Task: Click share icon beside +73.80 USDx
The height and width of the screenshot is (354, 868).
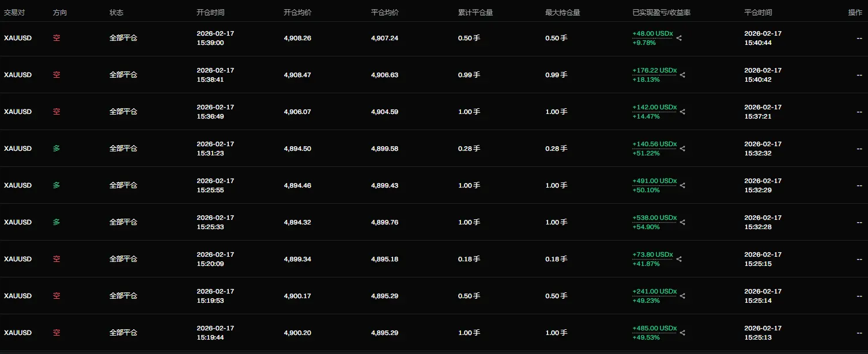Action: tap(679, 259)
